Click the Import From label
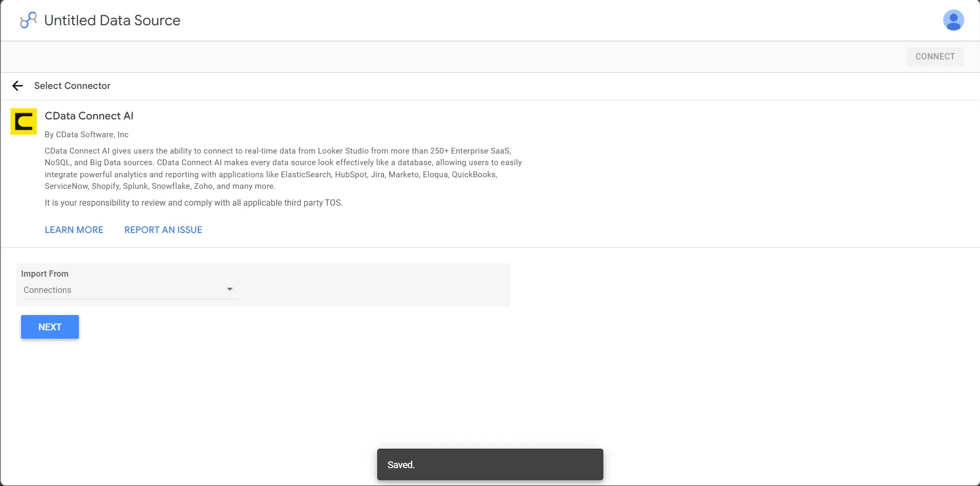The width and height of the screenshot is (980, 486). point(45,274)
